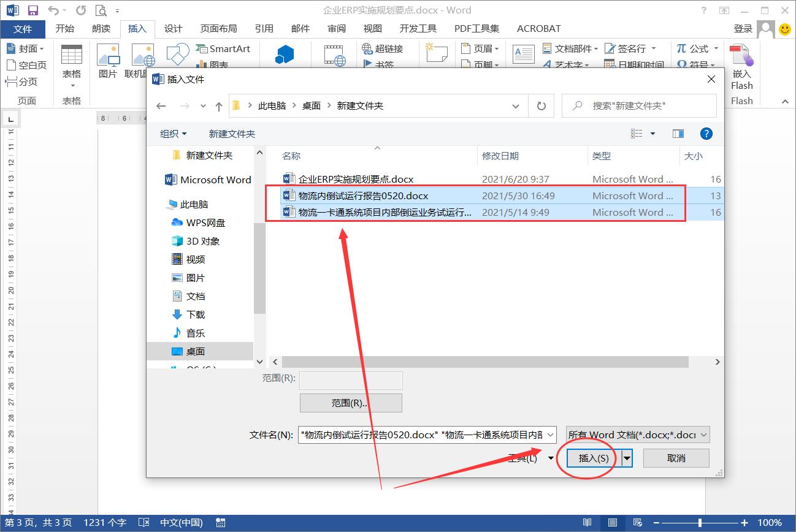
Task: Save document with the floppy disk icon
Action: tap(33, 10)
